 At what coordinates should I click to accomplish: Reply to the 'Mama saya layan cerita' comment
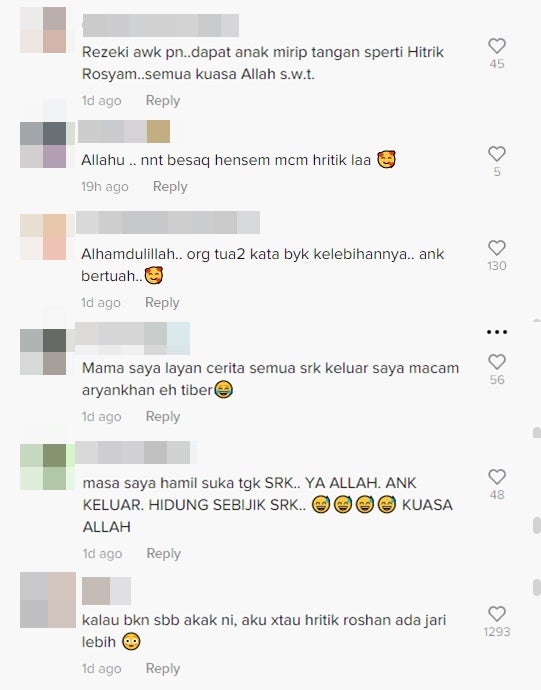[163, 416]
